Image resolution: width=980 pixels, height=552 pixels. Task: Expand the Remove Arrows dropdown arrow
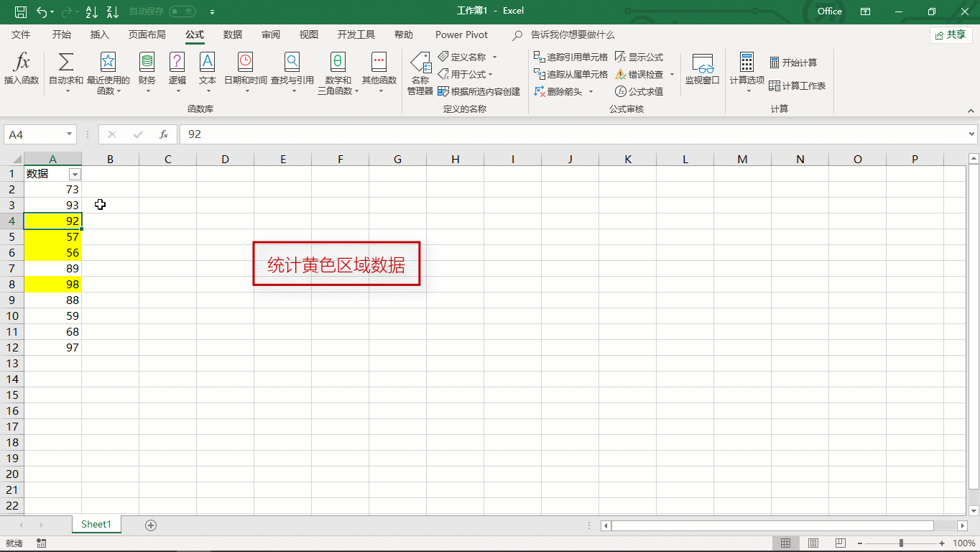[x=591, y=91]
